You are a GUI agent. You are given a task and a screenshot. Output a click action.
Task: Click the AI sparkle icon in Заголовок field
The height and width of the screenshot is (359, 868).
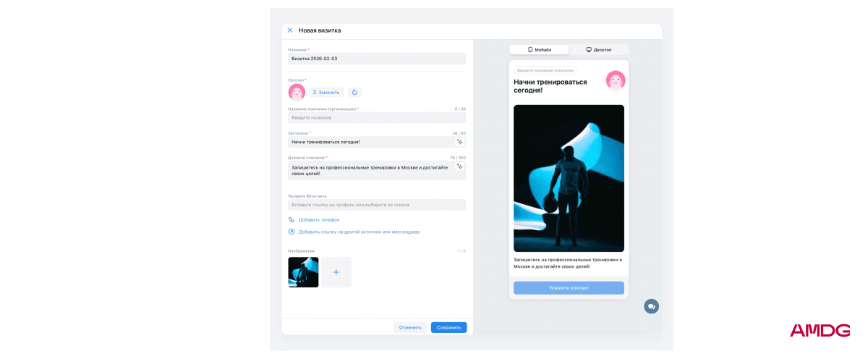coord(459,142)
